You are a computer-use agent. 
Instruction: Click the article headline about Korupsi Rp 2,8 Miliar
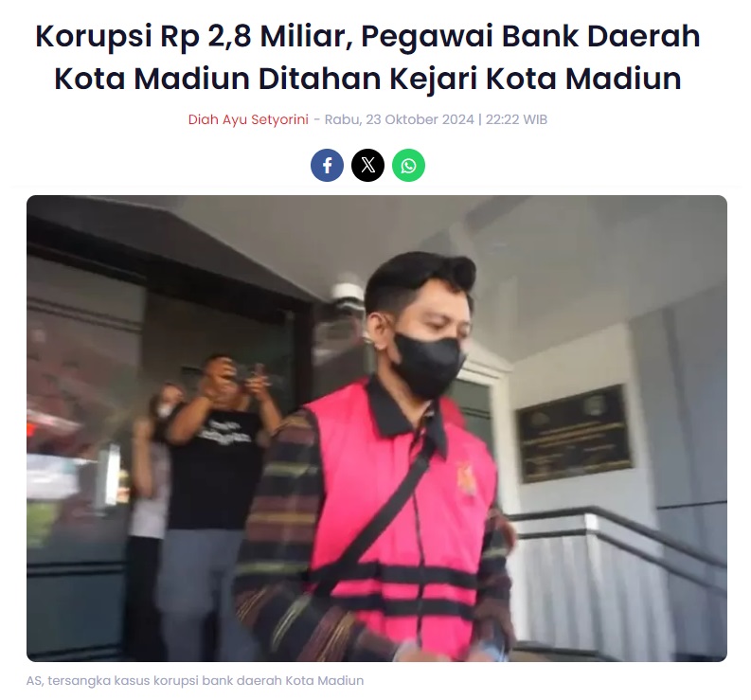click(367, 57)
